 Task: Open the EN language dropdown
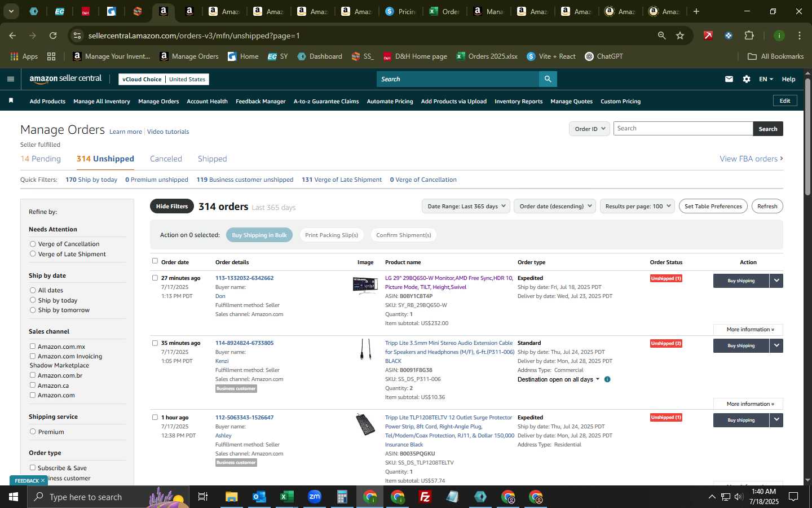pos(766,79)
